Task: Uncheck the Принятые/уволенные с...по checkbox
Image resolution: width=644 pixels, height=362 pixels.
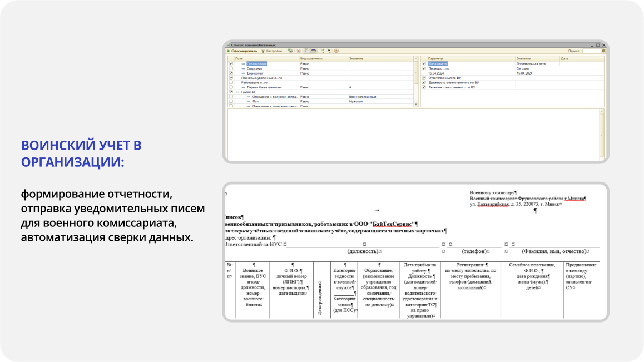Action: point(231,78)
